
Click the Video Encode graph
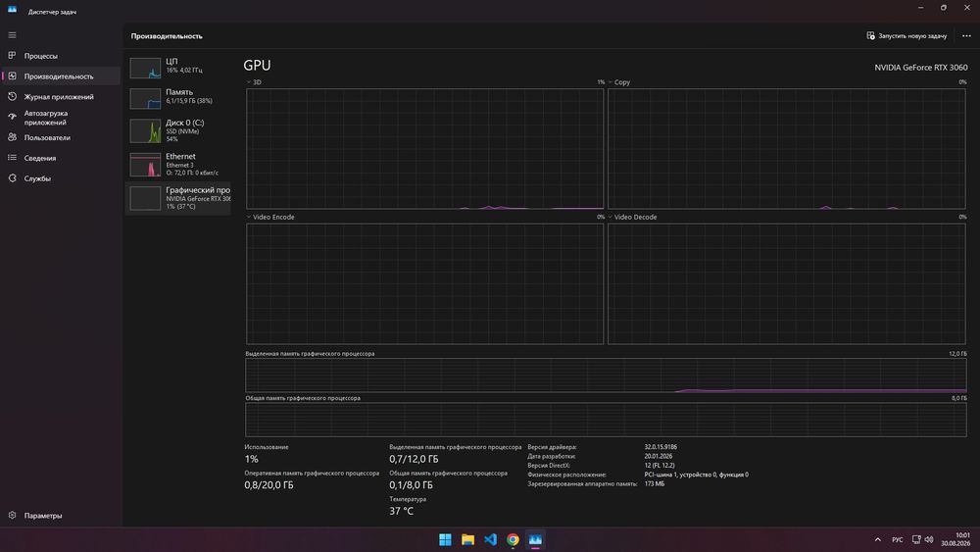pos(425,283)
